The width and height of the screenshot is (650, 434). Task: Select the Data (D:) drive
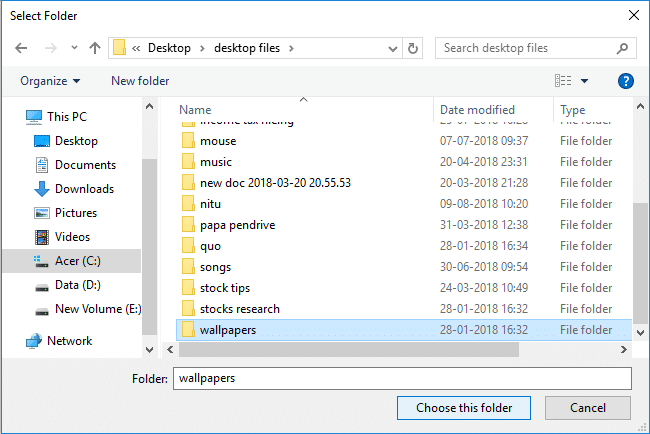[78, 285]
